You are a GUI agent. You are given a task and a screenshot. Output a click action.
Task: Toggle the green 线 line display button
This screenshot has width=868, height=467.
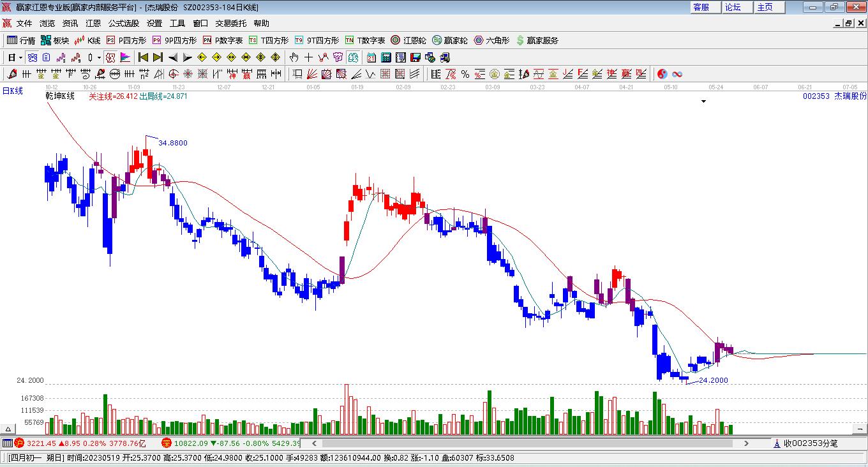tap(353, 57)
